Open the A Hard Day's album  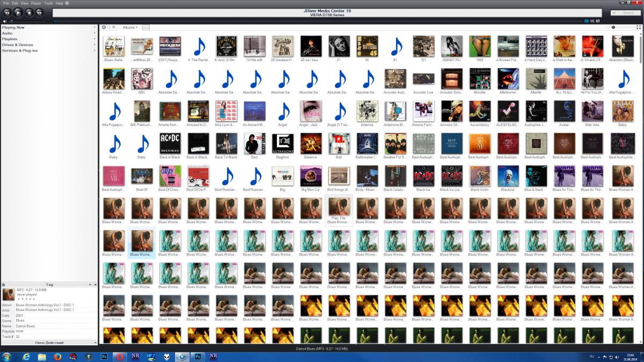[x=536, y=46]
